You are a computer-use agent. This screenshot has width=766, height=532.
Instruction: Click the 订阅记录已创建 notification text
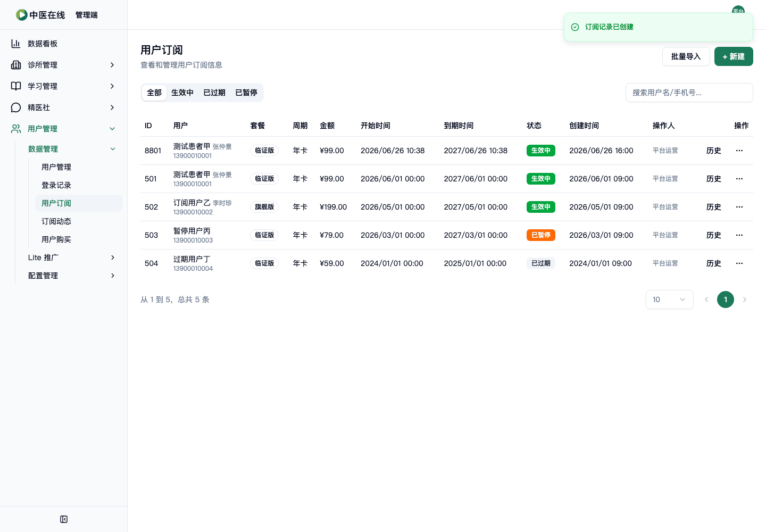point(609,27)
